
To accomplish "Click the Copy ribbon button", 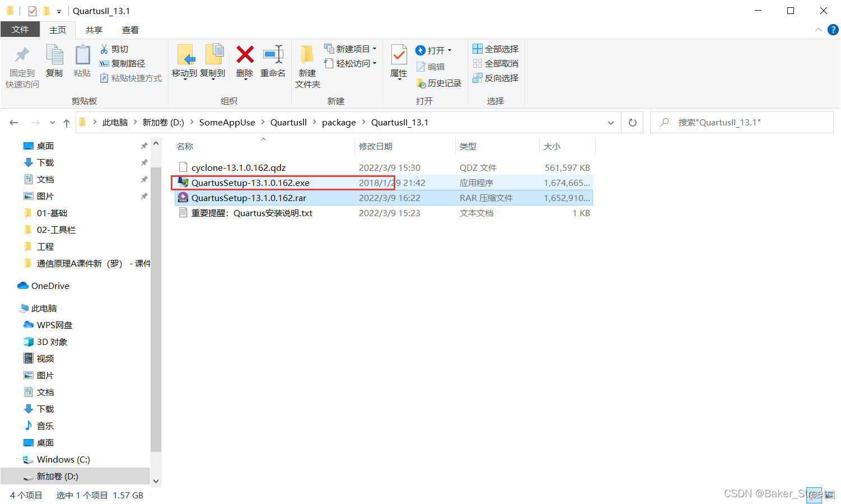I will pyautogui.click(x=54, y=62).
